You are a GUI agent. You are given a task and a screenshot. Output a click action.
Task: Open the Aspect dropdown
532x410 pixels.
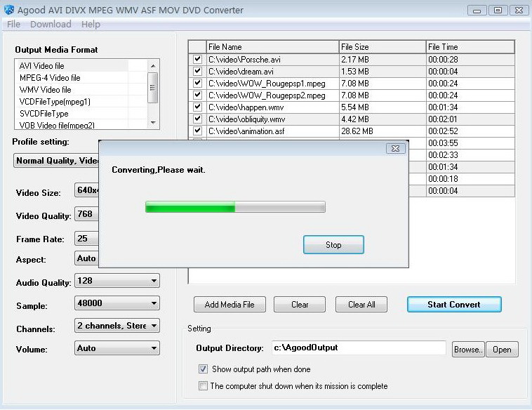tap(86, 258)
